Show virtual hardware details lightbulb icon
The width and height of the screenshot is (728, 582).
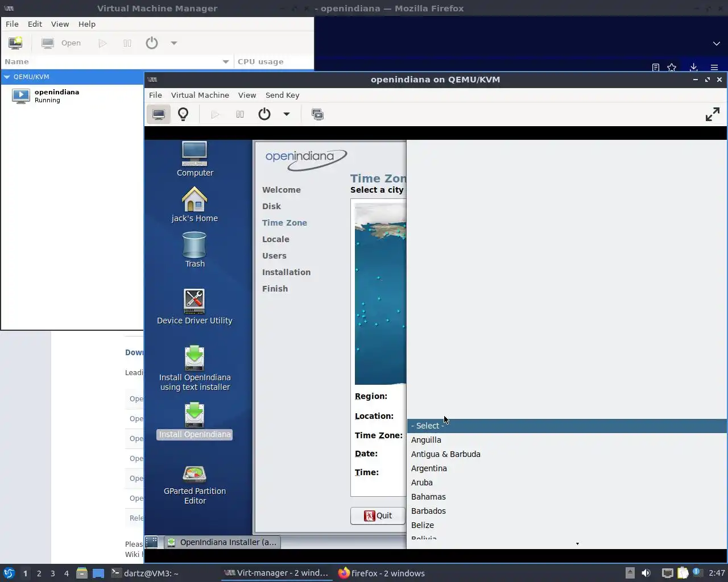pos(183,114)
